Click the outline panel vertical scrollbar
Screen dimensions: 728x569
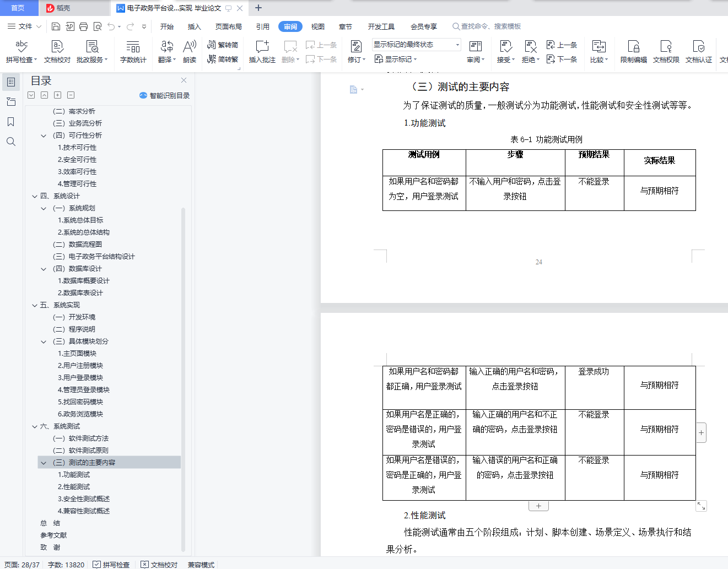(183, 379)
